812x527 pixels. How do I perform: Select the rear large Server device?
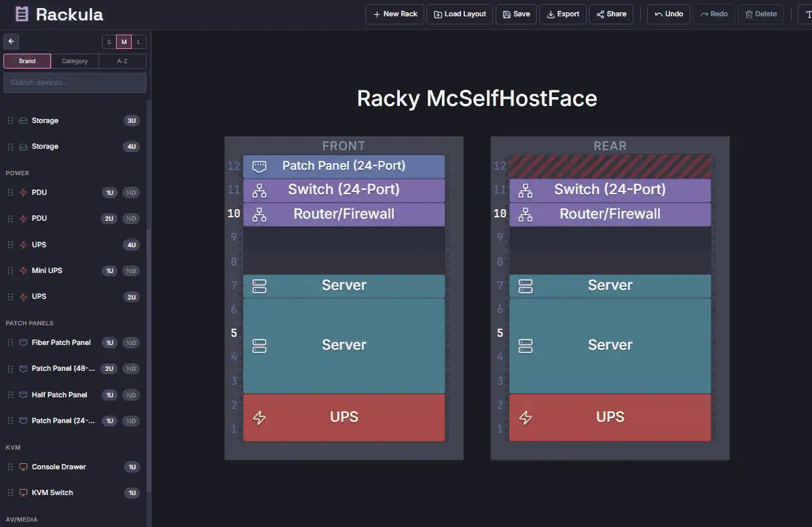610,346
